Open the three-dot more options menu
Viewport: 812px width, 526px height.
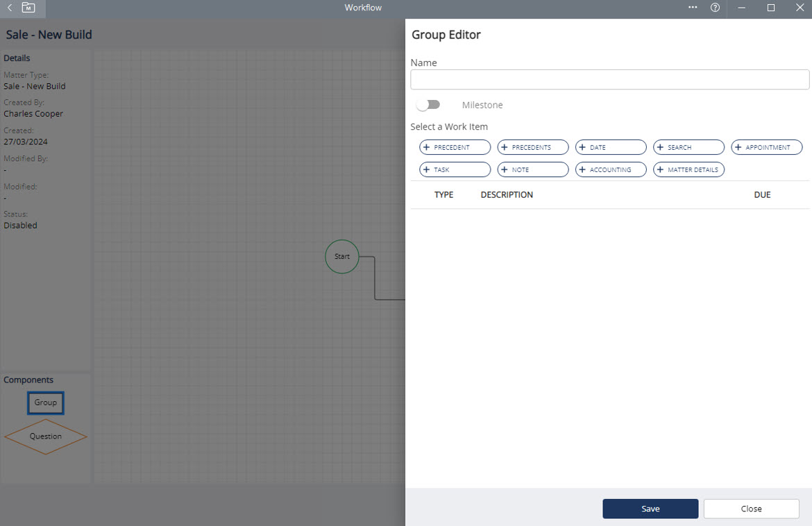click(693, 8)
